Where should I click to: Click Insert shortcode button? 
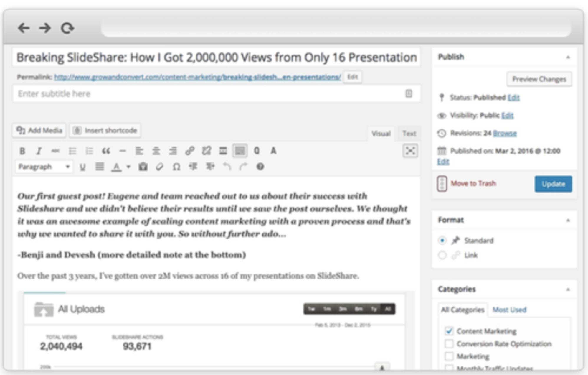[x=105, y=130]
